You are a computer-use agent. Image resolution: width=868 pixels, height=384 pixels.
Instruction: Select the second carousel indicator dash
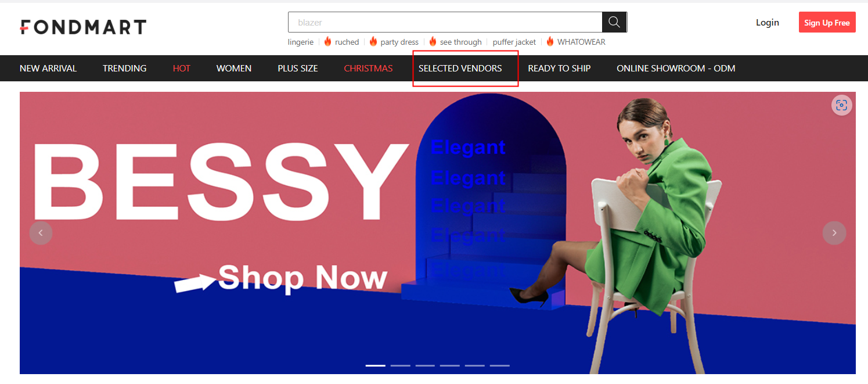coord(400,365)
